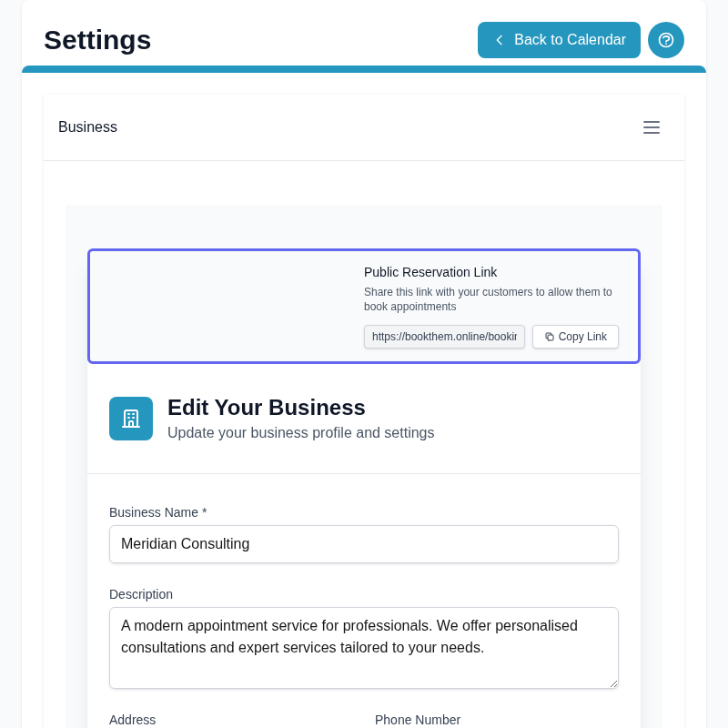Click the Public Reservation Link heading
This screenshot has width=728, height=728.
click(430, 272)
